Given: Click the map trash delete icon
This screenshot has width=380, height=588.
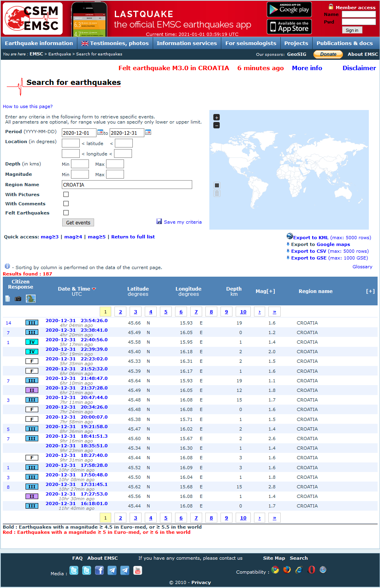Looking at the screenshot, I should [217, 193].
